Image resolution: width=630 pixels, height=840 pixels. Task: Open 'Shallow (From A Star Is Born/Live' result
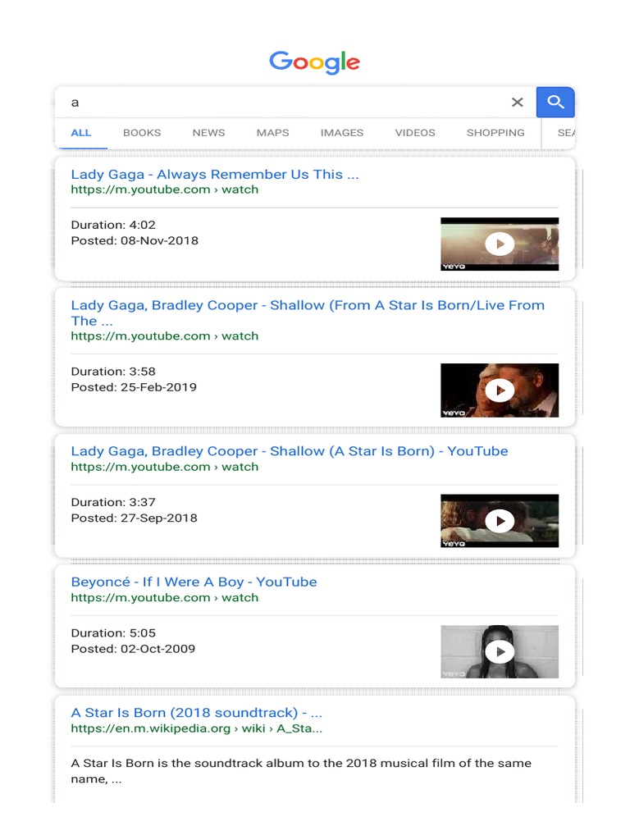(308, 313)
